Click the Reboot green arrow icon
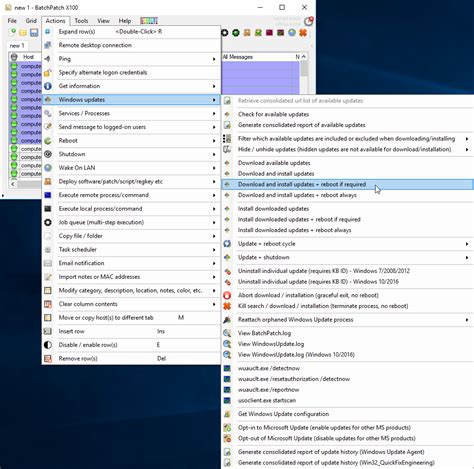 pos(48,141)
